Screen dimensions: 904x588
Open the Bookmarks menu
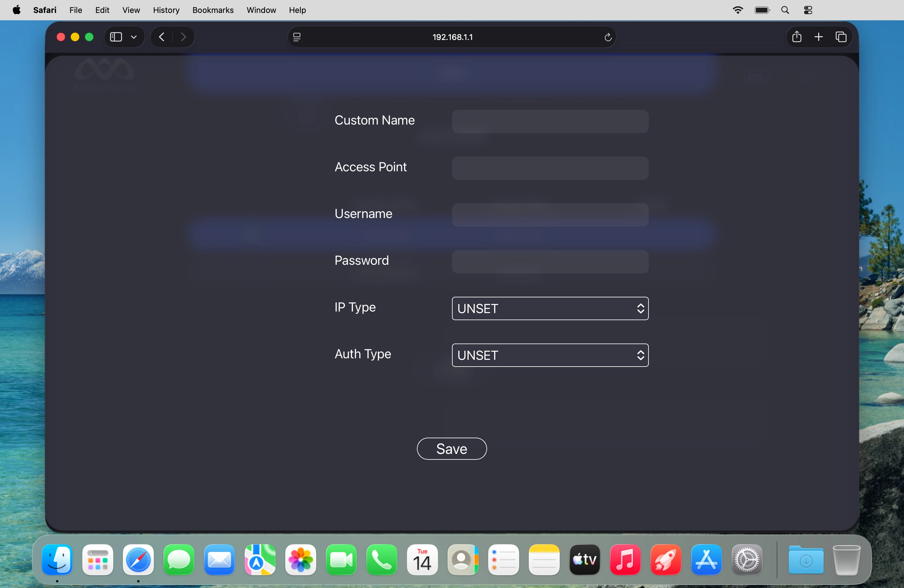point(213,10)
